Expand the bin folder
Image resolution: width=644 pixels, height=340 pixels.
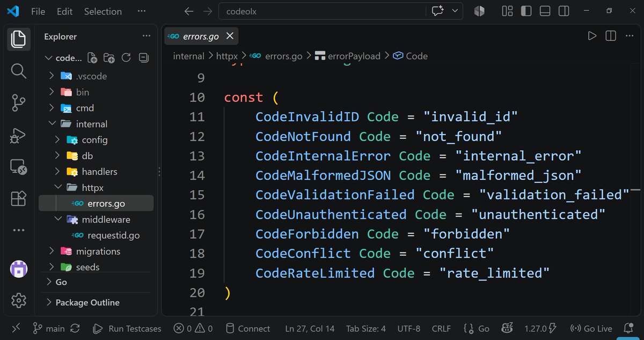click(52, 92)
